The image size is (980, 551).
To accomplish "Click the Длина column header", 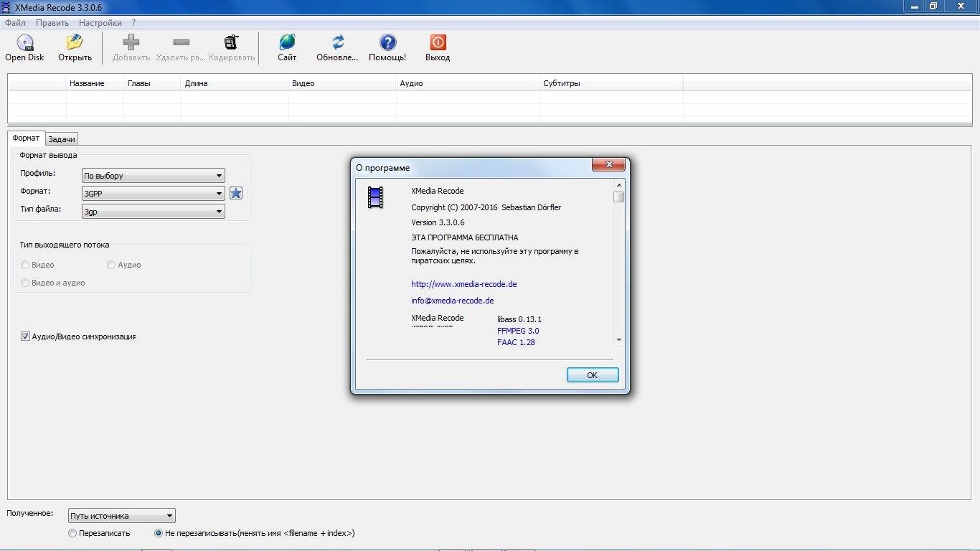I will point(235,83).
